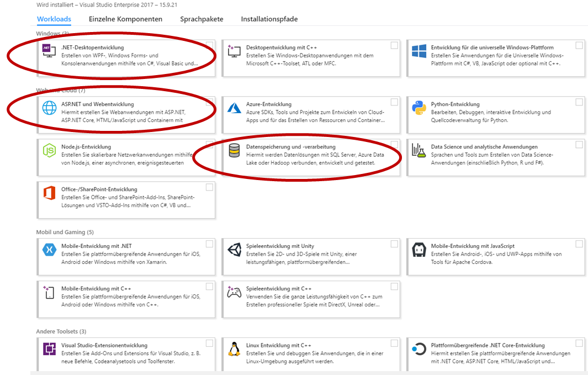Select the Python-Entwicklung checkbox
588x375 pixels.
579,102
